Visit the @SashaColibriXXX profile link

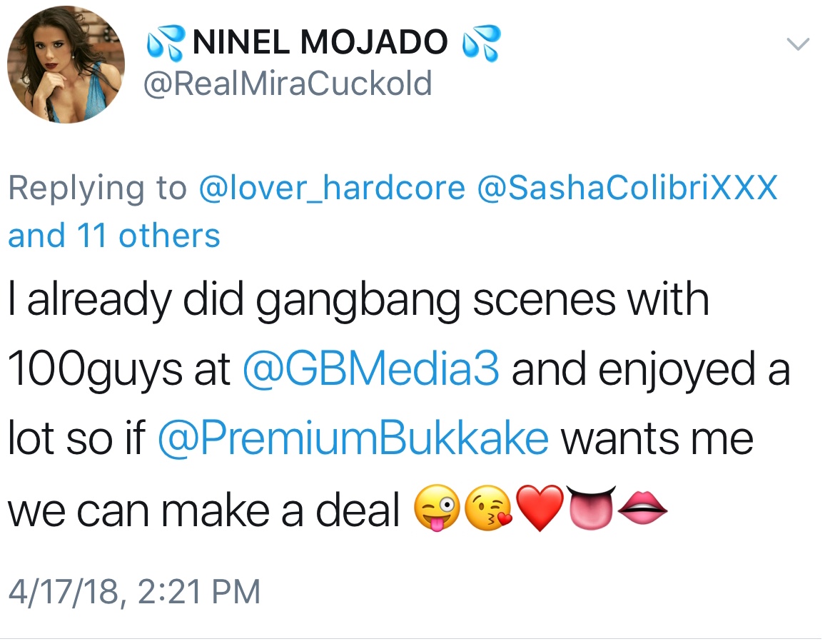[628, 188]
